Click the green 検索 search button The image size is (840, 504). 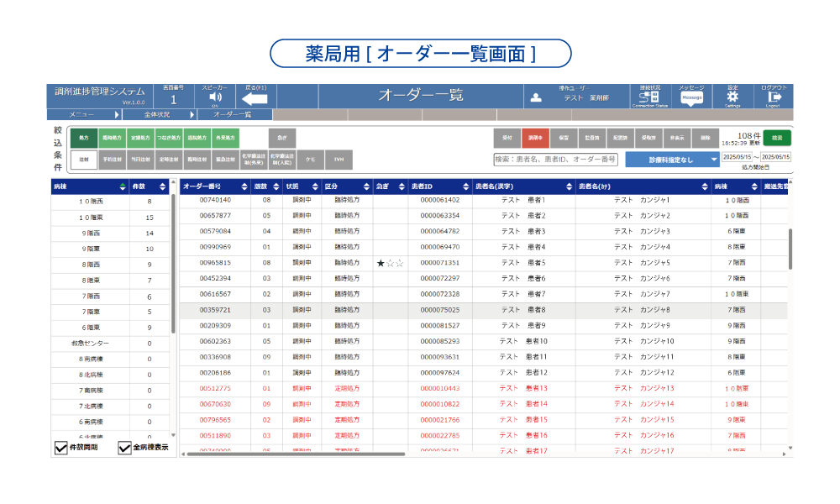[x=777, y=139]
